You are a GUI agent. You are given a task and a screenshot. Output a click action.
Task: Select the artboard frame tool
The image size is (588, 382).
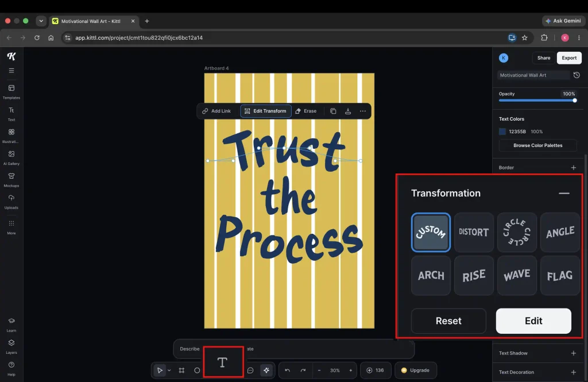coord(181,371)
